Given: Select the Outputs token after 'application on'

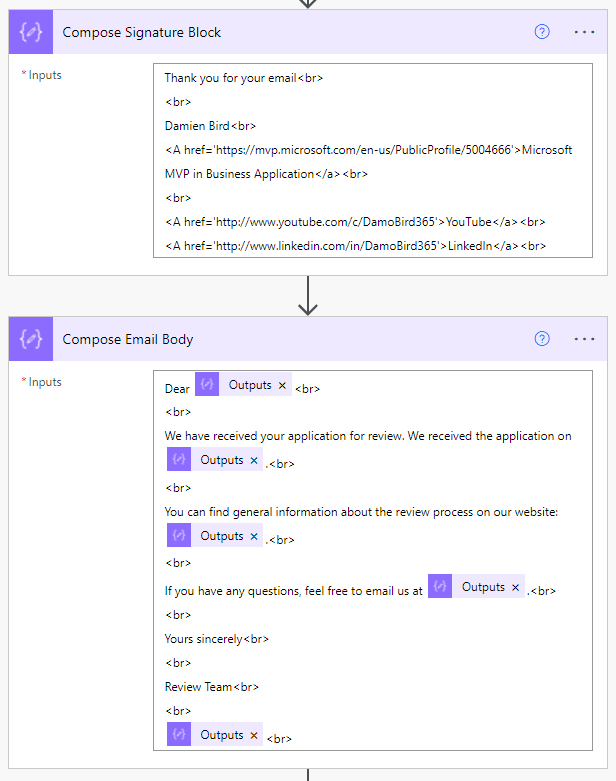Looking at the screenshot, I should (215, 460).
